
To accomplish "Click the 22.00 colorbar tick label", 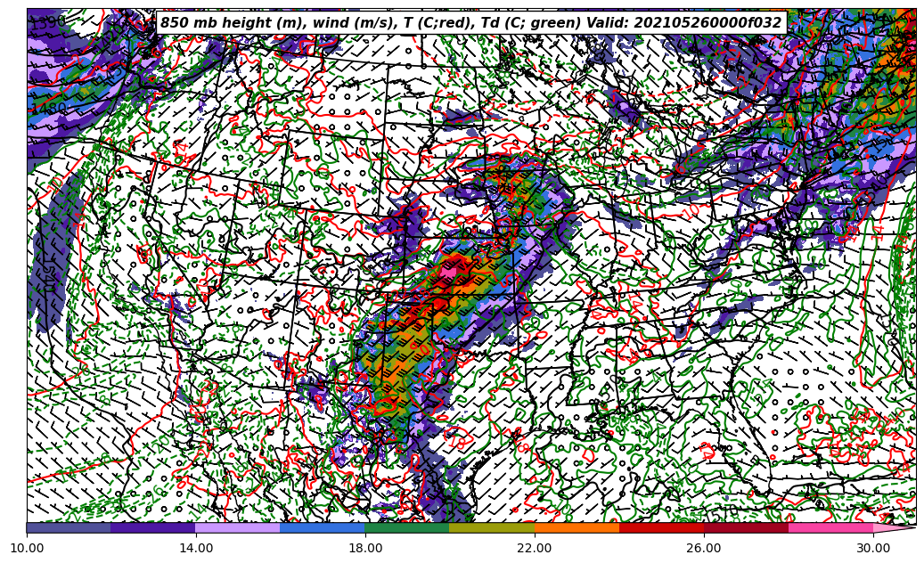I will [535, 548].
